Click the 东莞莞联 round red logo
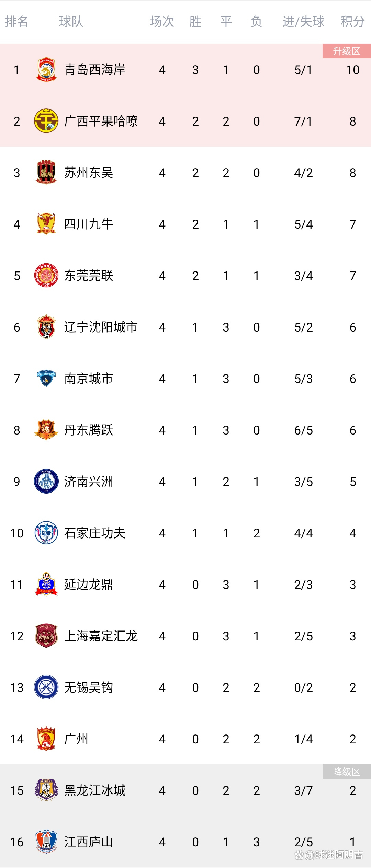Image resolution: width=371 pixels, height=868 pixels. 46,275
